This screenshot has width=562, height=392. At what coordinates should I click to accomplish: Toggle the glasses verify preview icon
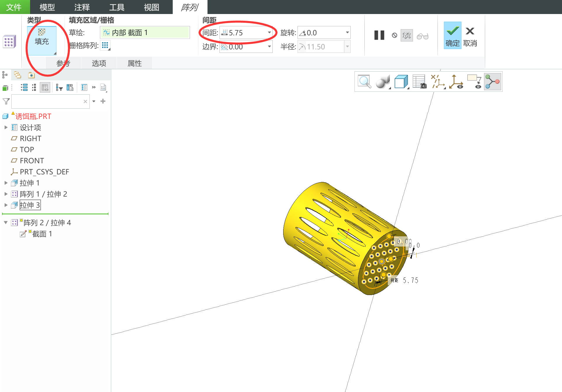[423, 36]
